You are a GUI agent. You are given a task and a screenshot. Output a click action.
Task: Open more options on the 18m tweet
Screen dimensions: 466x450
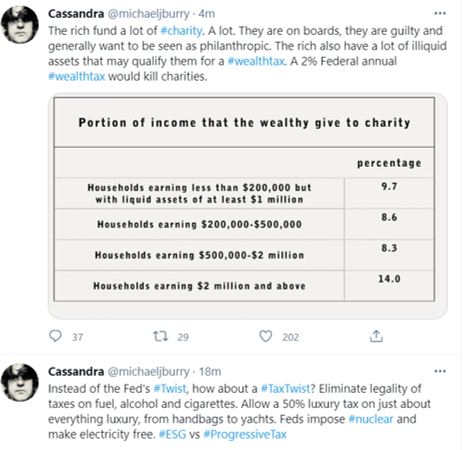(440, 371)
